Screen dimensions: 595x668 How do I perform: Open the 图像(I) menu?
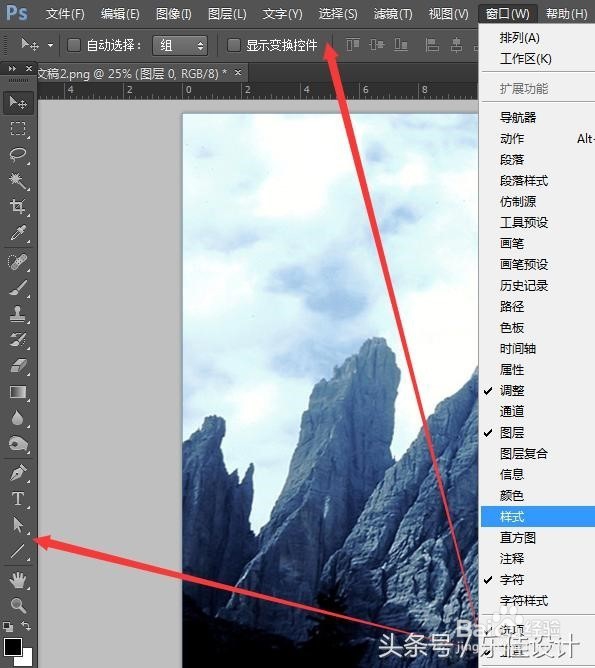coord(174,14)
